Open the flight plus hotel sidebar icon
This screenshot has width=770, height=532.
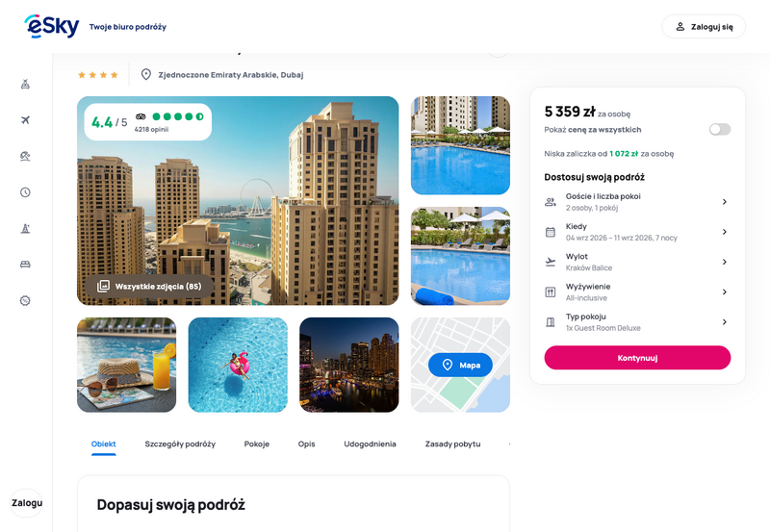(26, 84)
